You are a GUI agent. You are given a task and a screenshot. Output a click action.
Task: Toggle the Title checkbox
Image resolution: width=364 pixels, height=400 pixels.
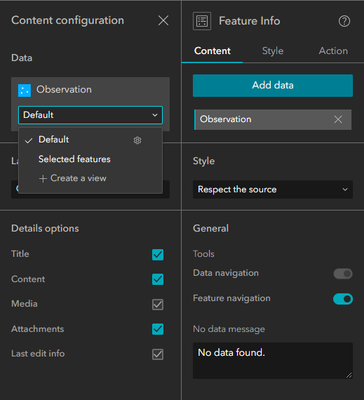point(158,255)
